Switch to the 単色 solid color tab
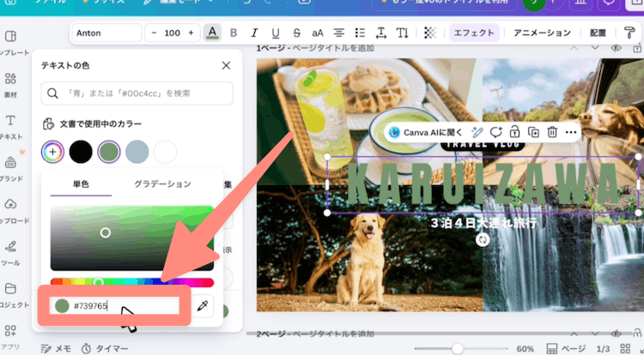 tap(81, 184)
